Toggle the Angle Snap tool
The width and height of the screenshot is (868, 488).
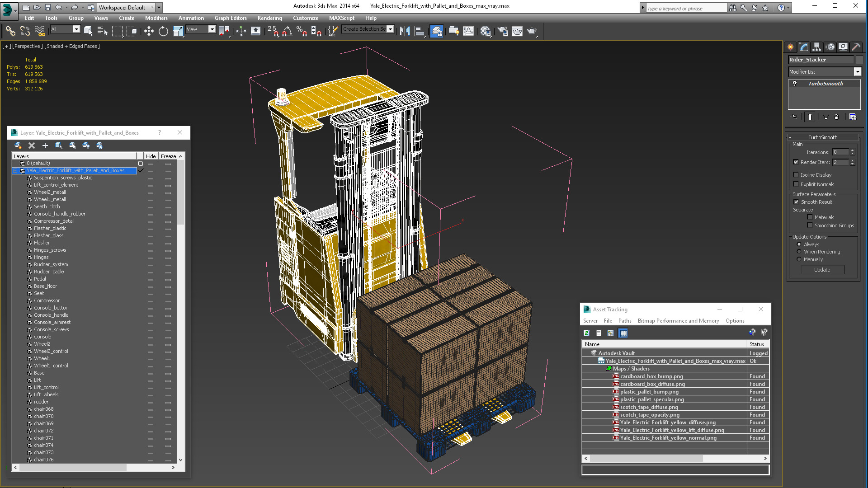[287, 31]
